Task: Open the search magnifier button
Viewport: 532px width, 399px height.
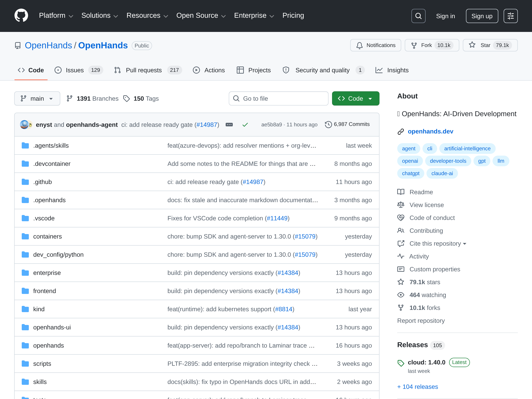Action: (418, 16)
